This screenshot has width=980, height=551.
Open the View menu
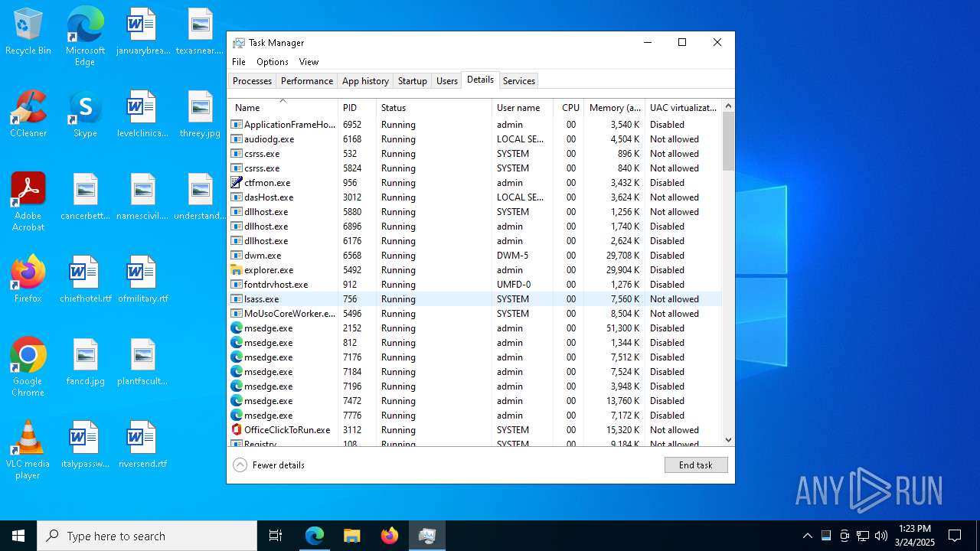[309, 62]
